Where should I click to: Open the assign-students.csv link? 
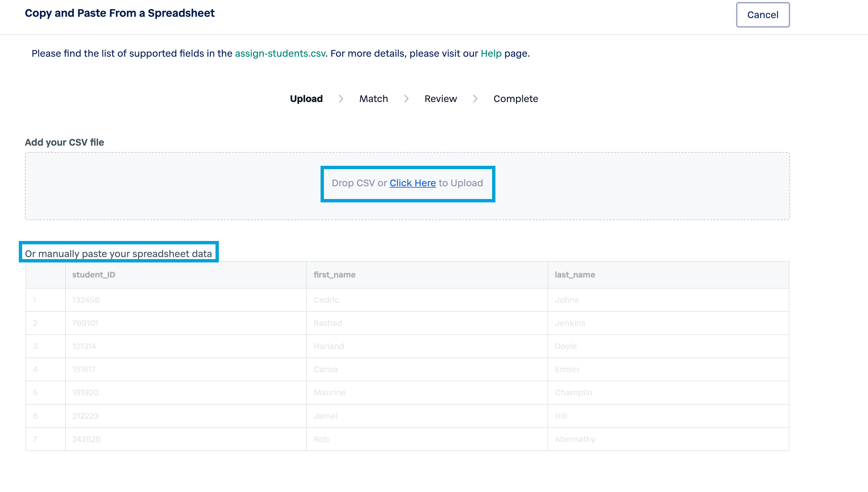[280, 53]
